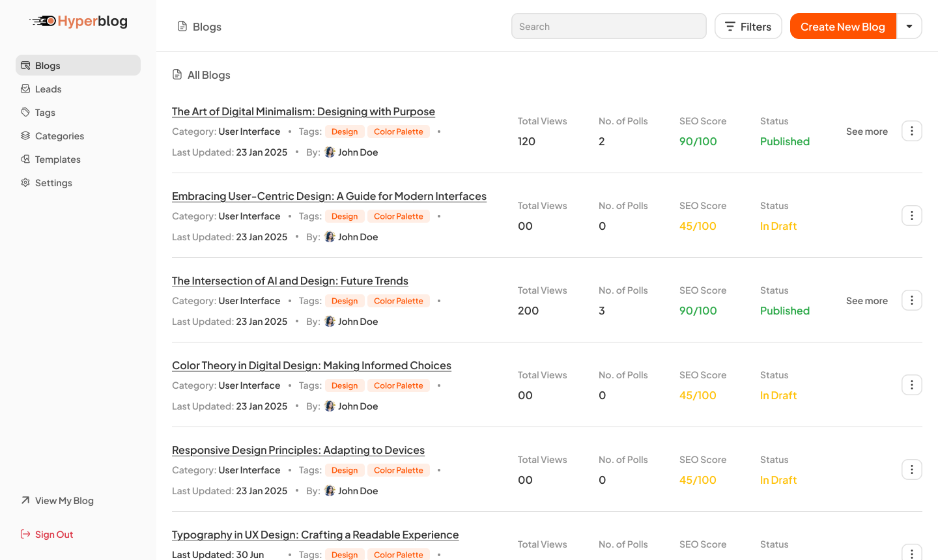
Task: Click the View My Blog arrow icon
Action: pyautogui.click(x=25, y=500)
